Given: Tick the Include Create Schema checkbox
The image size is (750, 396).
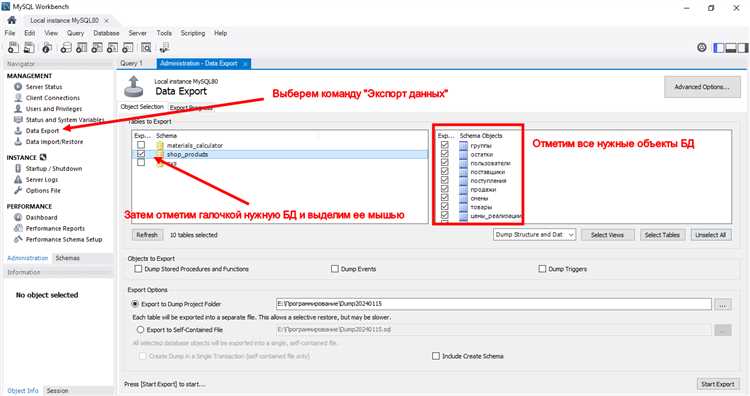Looking at the screenshot, I should pos(436,356).
